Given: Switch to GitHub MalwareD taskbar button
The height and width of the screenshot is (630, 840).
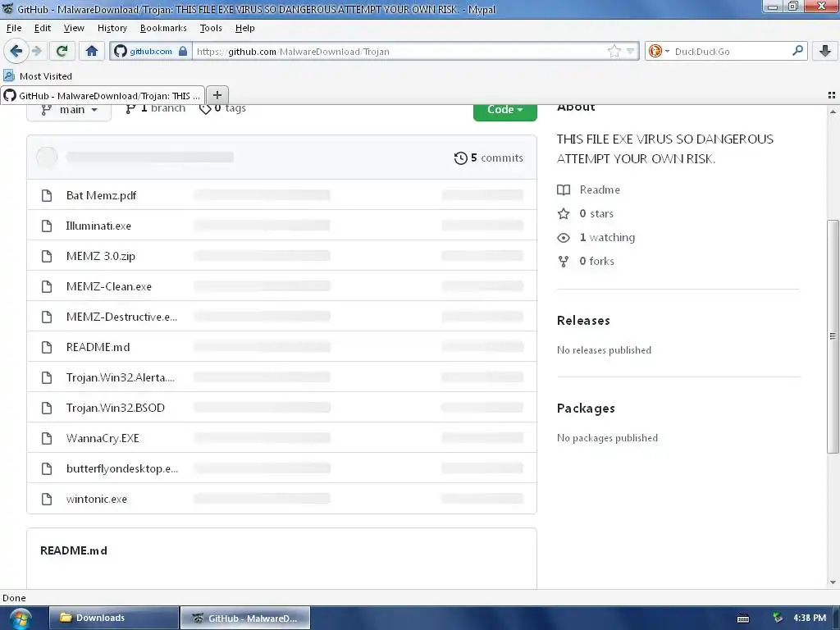Looking at the screenshot, I should pyautogui.click(x=244, y=618).
